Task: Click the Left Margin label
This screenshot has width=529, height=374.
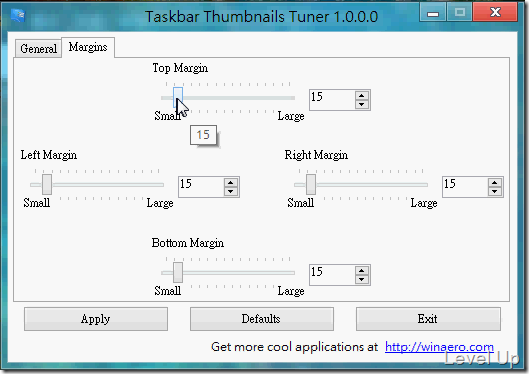Action: [x=49, y=155]
